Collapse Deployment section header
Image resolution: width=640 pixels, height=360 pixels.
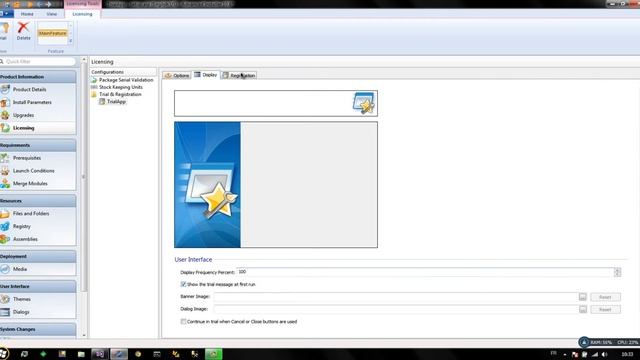click(38, 256)
